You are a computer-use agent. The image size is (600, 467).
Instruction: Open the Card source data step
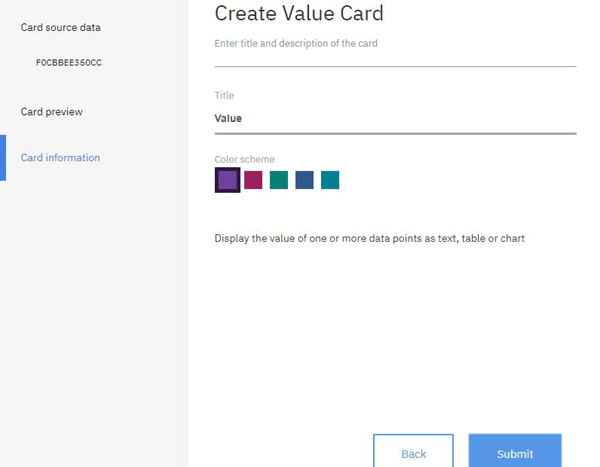click(60, 28)
